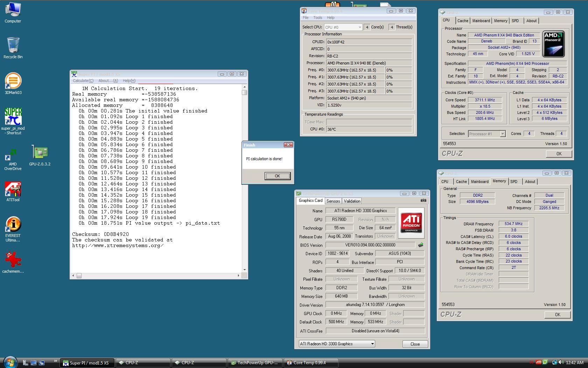Click the Driver Version field in GPU-Z
Viewport: 588px width, 368px height.
click(375, 305)
